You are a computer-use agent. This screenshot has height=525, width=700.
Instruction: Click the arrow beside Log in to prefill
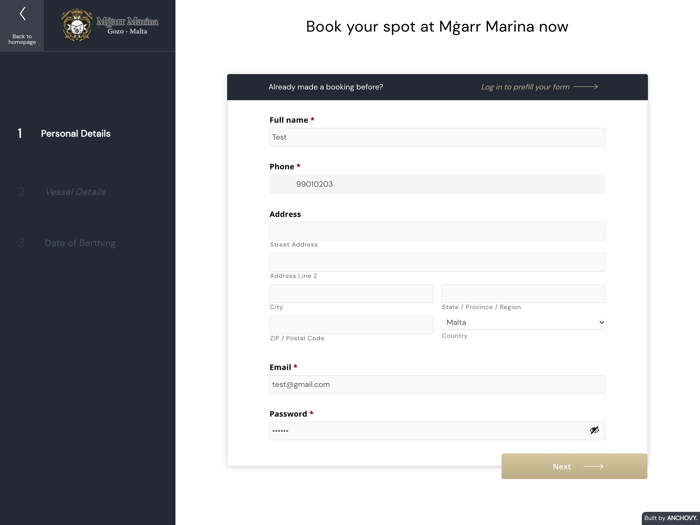pos(586,87)
